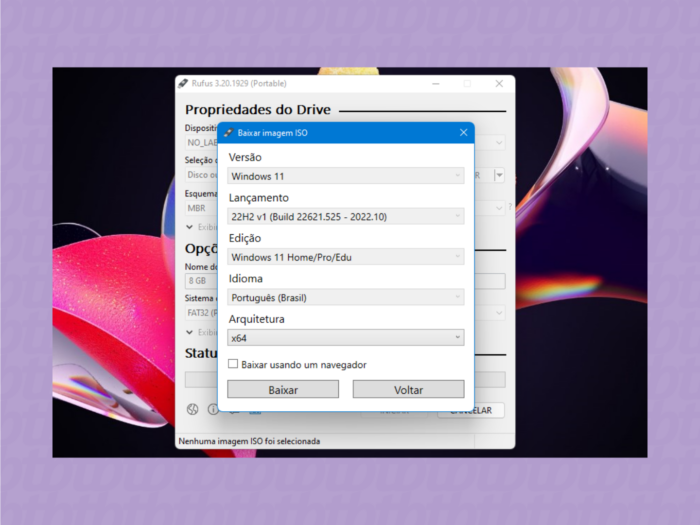
Task: Open the Arquitetura dropdown showing x64
Action: 346,338
